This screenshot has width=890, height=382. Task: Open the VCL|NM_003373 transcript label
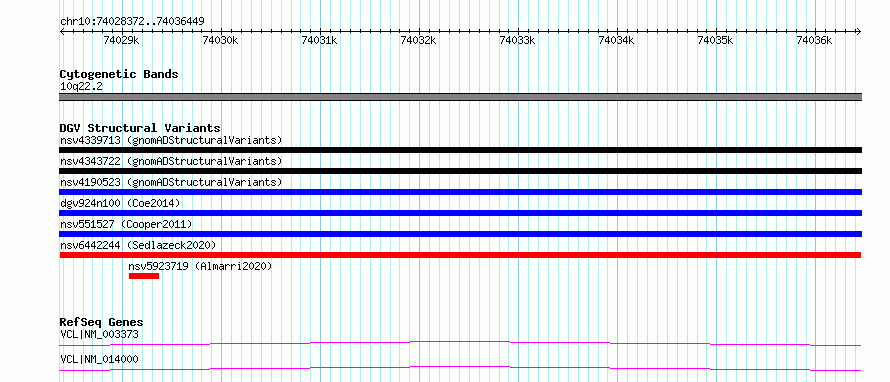[99, 334]
